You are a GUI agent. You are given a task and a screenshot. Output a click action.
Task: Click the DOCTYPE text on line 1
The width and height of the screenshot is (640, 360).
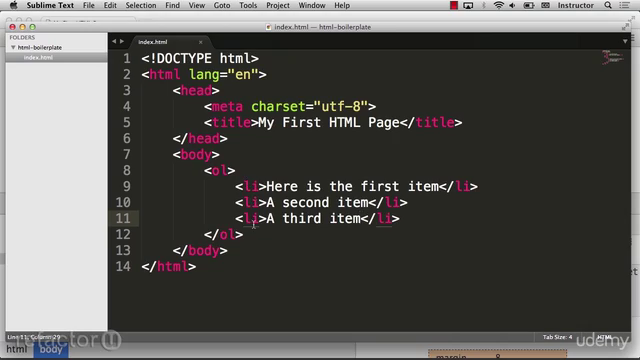pos(184,58)
